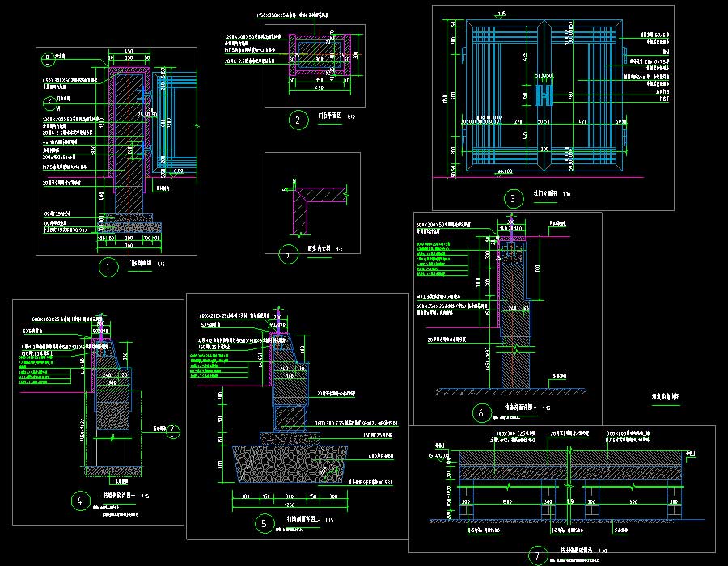Select the title text beside circled number 2
Screen dimensions: 728x566
pyautogui.click(x=330, y=116)
